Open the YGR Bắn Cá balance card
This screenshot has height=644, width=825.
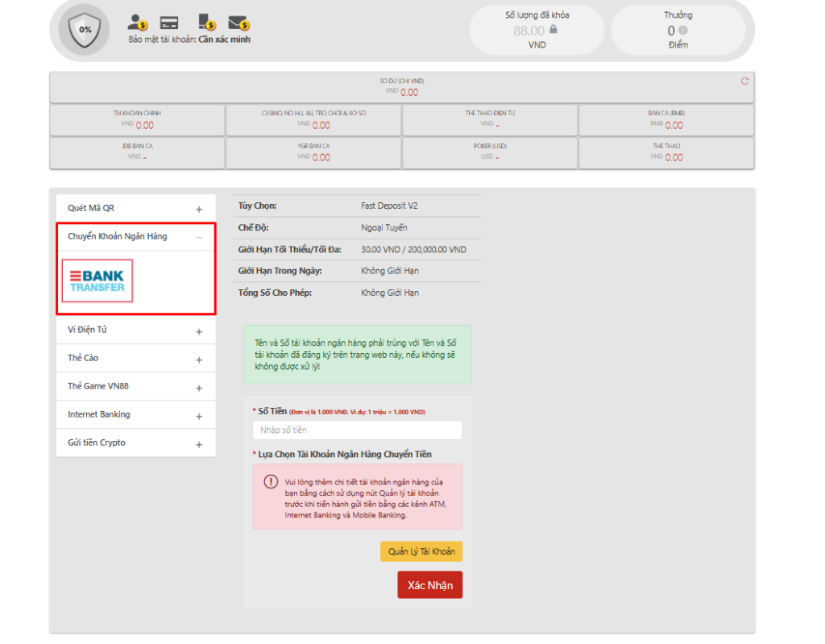[x=313, y=152]
